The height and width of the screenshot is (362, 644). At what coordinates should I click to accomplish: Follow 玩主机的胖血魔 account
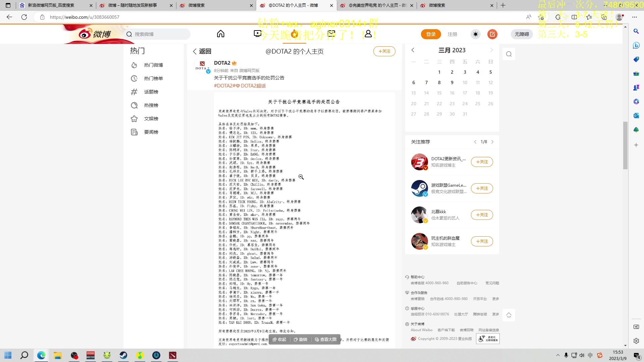(482, 241)
